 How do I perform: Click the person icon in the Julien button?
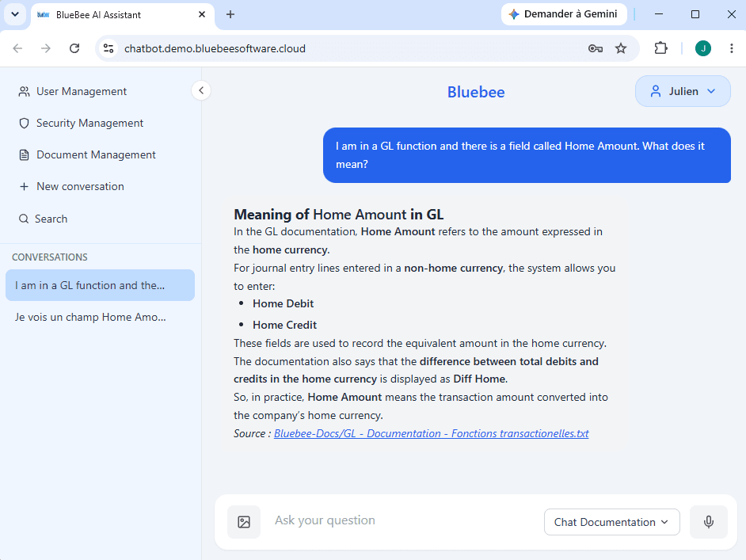(x=656, y=91)
